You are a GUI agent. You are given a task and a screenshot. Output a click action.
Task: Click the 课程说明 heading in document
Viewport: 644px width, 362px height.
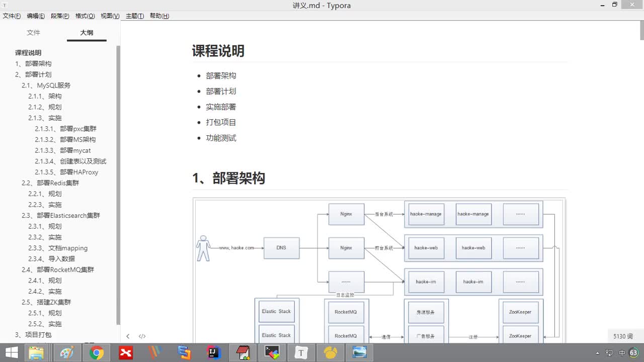(218, 51)
